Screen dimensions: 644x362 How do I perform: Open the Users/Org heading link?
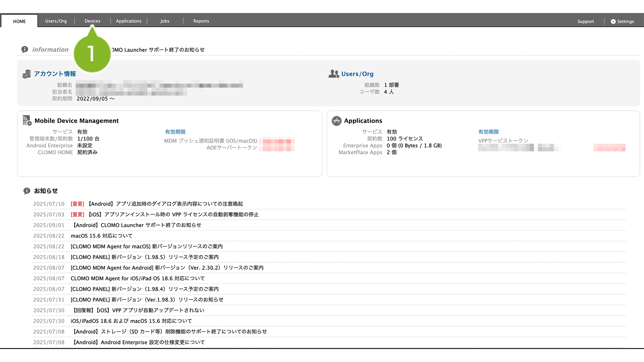coord(357,74)
